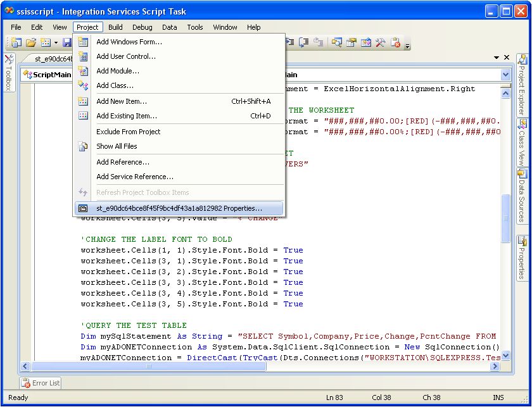
Task: Open the Class View side panel
Action: click(x=522, y=142)
